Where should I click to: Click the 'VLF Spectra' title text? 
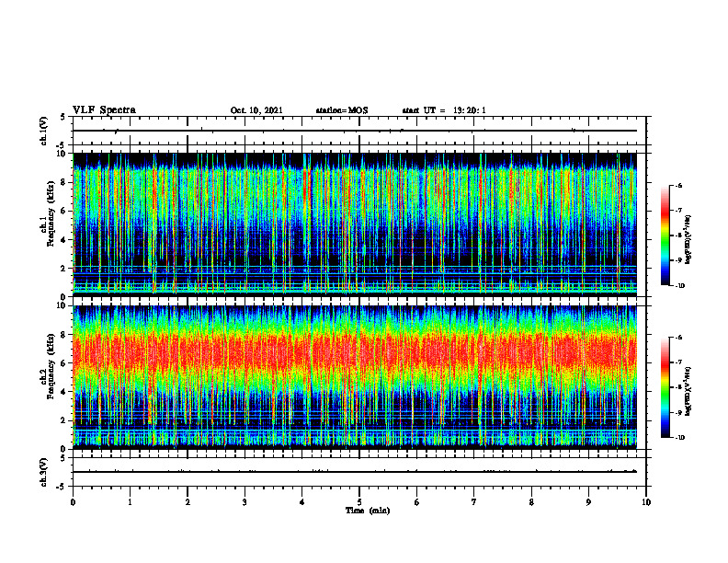tap(104, 110)
